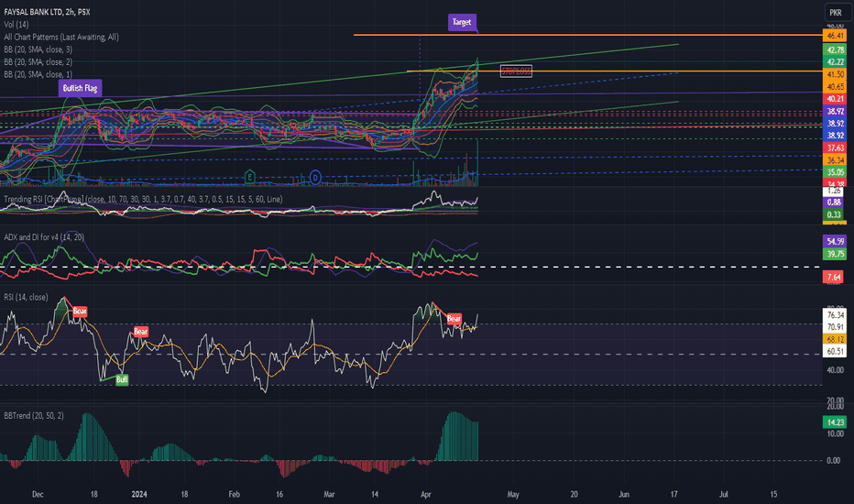The width and height of the screenshot is (854, 504).
Task: Click the red 7.64 DI value label
Action: pyautogui.click(x=835, y=278)
